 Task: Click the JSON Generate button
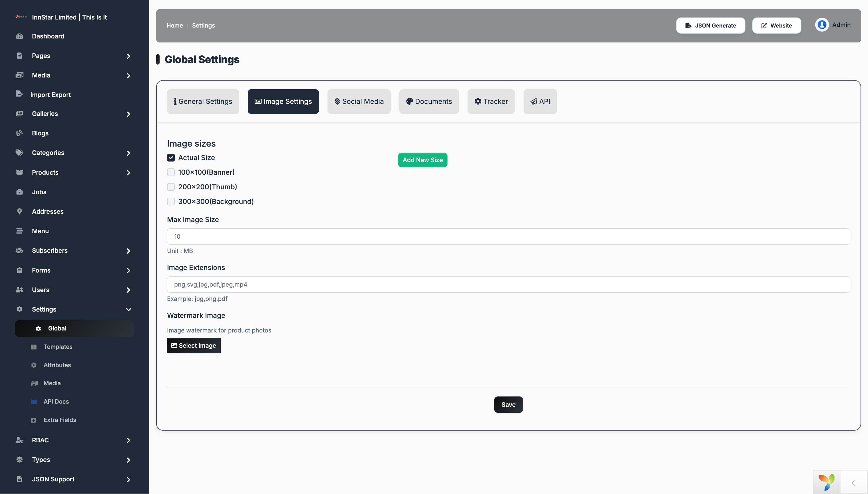point(710,26)
